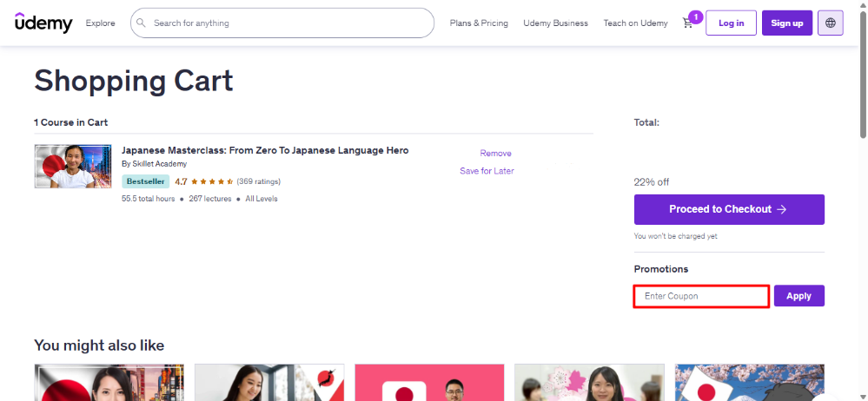Viewport: 868px width, 401px height.
Task: Go to Udemy Business
Action: click(x=556, y=23)
